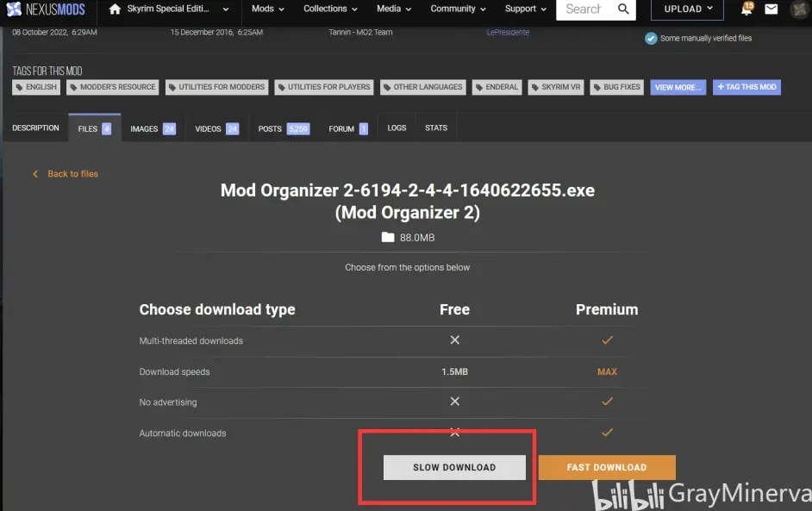Open the Collections menu

[330, 9]
